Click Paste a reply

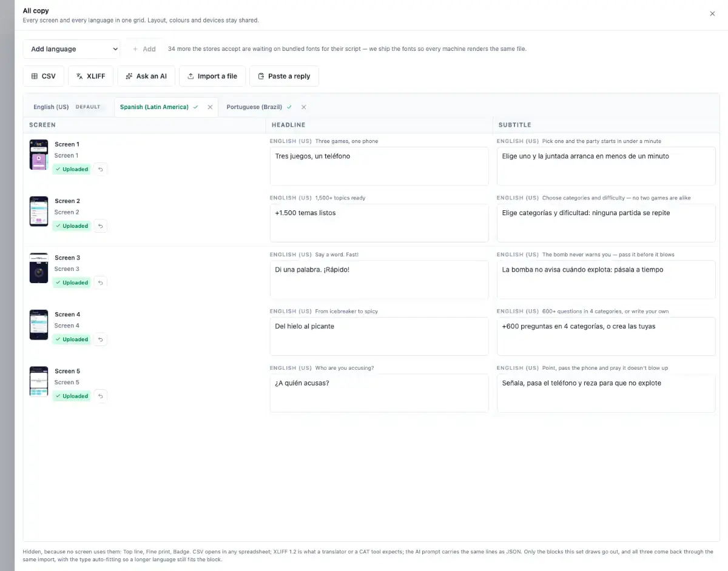[284, 76]
